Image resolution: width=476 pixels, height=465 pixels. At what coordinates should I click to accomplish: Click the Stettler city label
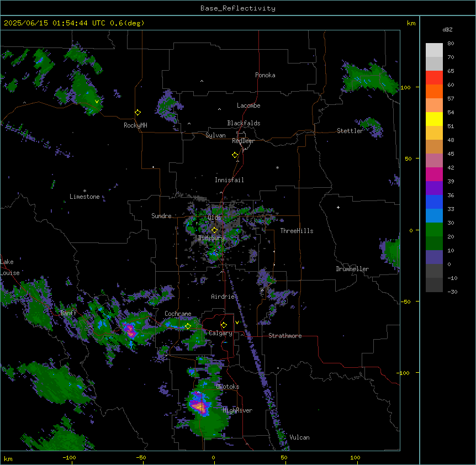click(350, 131)
